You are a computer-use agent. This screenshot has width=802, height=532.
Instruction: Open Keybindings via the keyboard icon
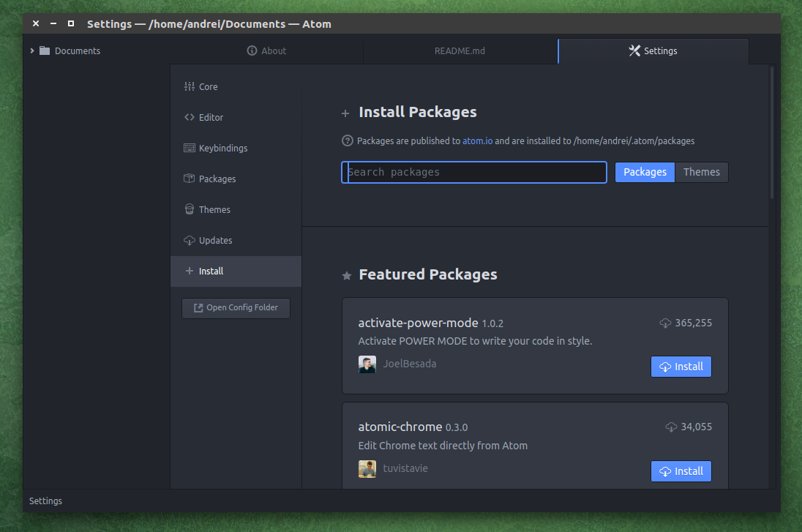coord(189,148)
